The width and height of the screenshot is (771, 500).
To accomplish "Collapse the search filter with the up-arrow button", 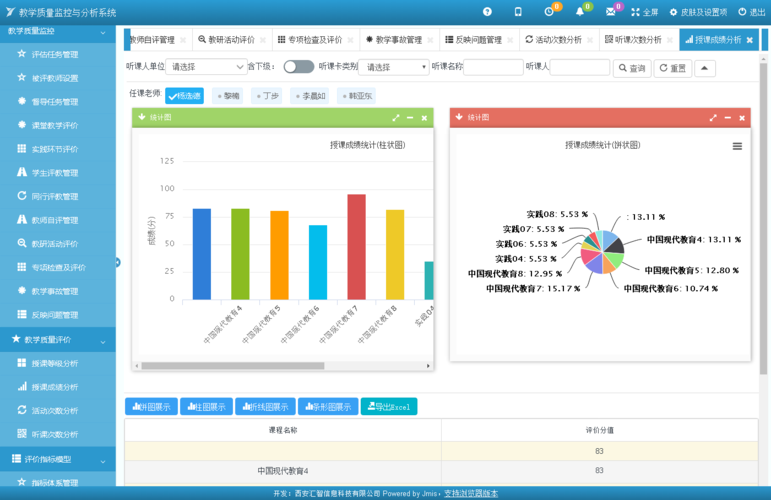I will [704, 68].
